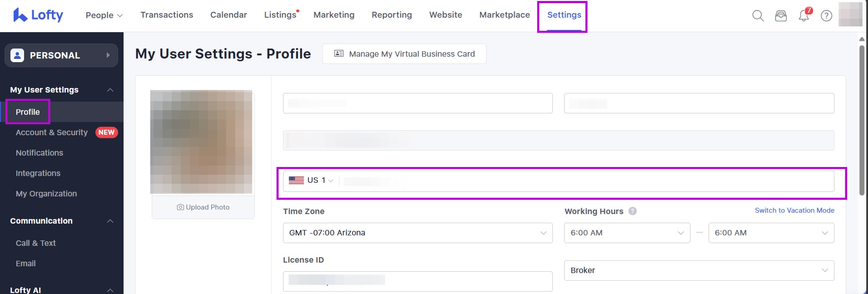Open the Marketplace tab

tap(504, 15)
